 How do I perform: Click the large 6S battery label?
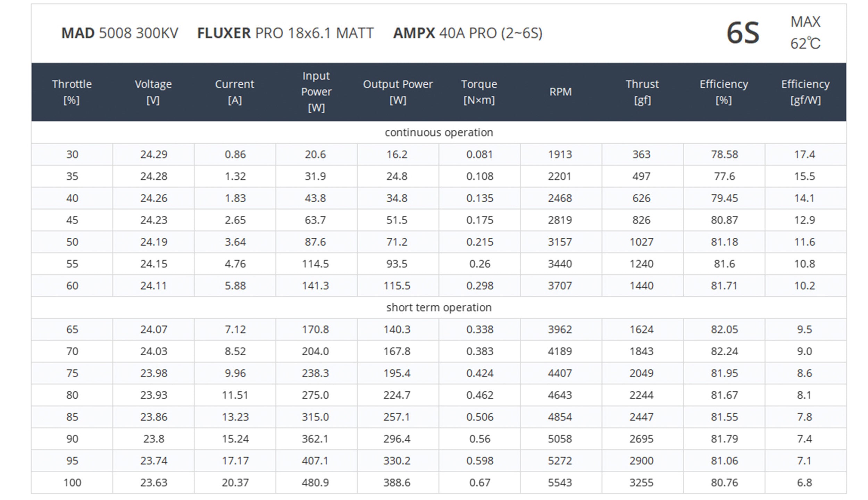pos(743,33)
